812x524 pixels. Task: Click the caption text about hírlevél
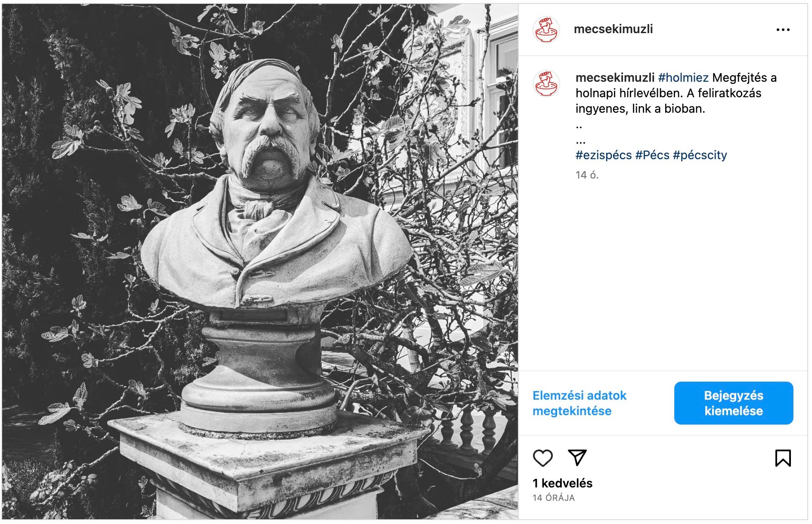point(676,93)
